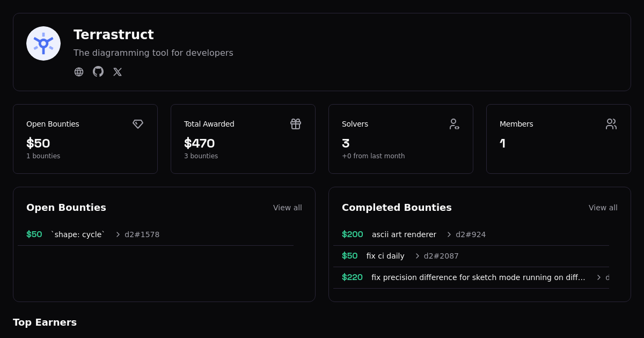Viewport: 644px width, 338px height.
Task: Open the fix ci daily bounty
Action: 385,256
